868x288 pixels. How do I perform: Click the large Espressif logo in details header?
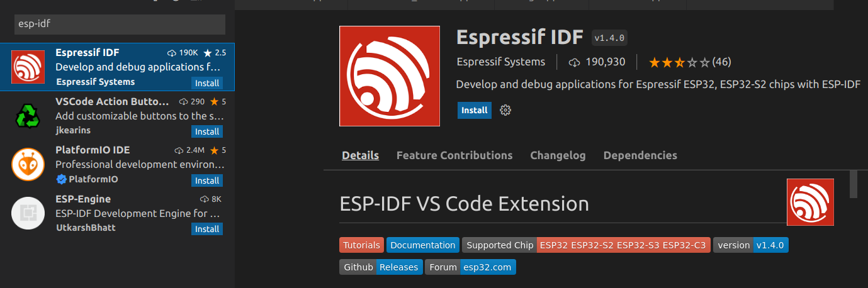390,76
